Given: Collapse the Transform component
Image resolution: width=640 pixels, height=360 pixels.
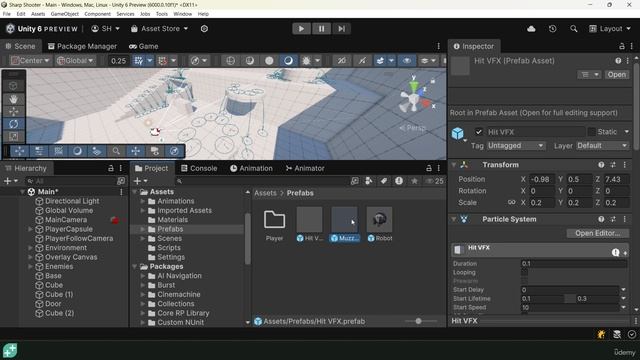Looking at the screenshot, I should tap(453, 165).
